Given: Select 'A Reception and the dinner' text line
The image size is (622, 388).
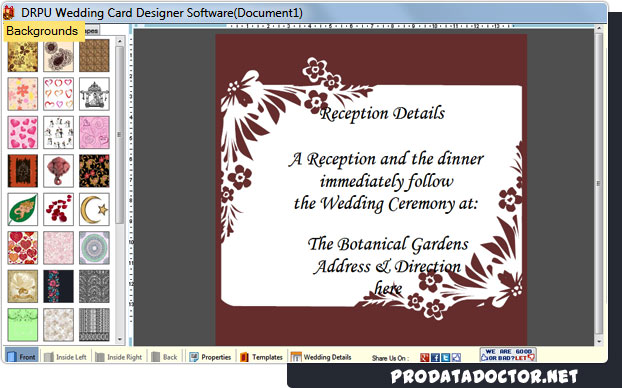Looking at the screenshot, I should [386, 159].
